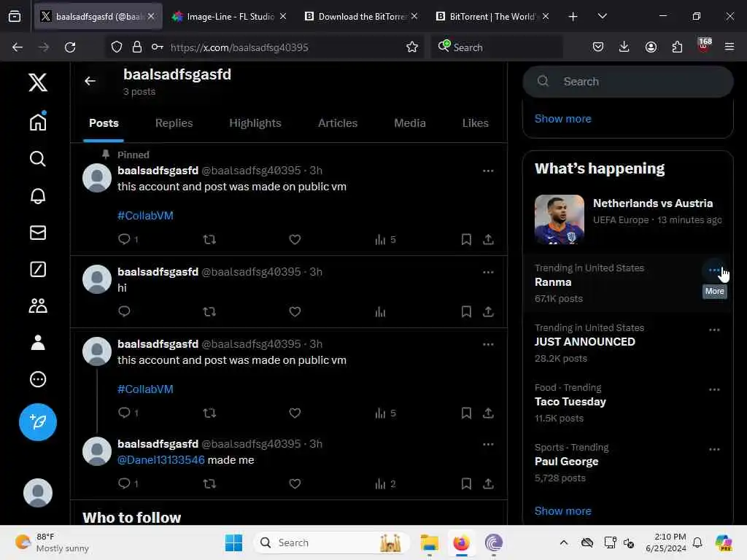Screen dimensions: 747x560
Task: Open the browser tab list dropdown
Action: (x=602, y=16)
